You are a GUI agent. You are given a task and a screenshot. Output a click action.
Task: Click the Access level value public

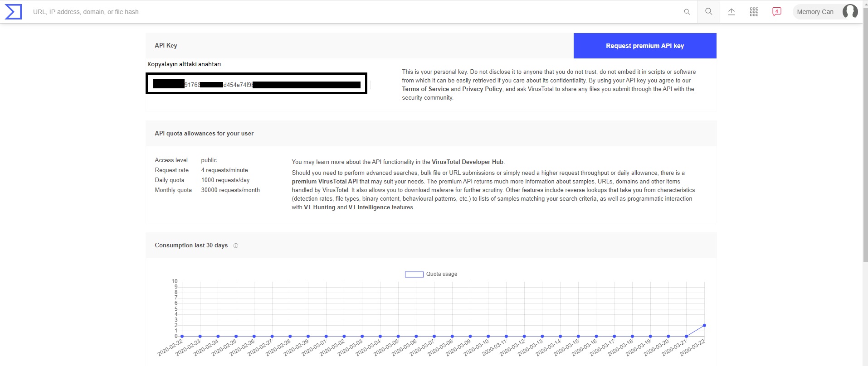point(209,160)
